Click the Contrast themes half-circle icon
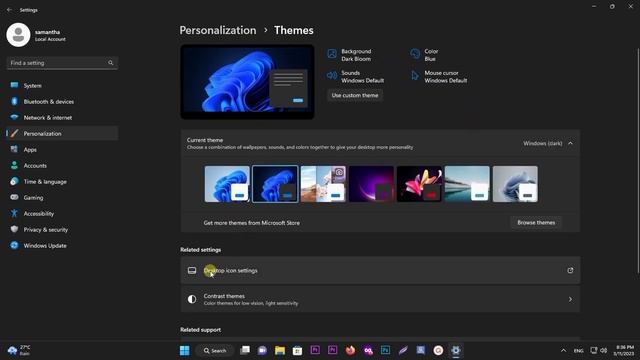 pyautogui.click(x=192, y=299)
